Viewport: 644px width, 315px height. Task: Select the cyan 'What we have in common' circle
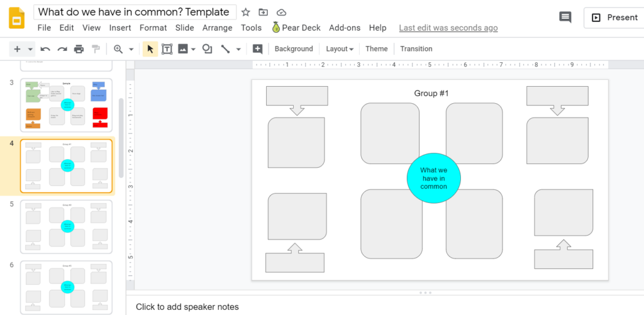(x=434, y=178)
